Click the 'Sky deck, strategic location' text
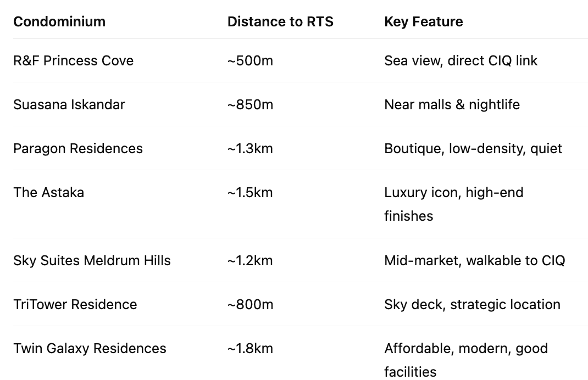This screenshot has height=380, width=588. pos(472,304)
